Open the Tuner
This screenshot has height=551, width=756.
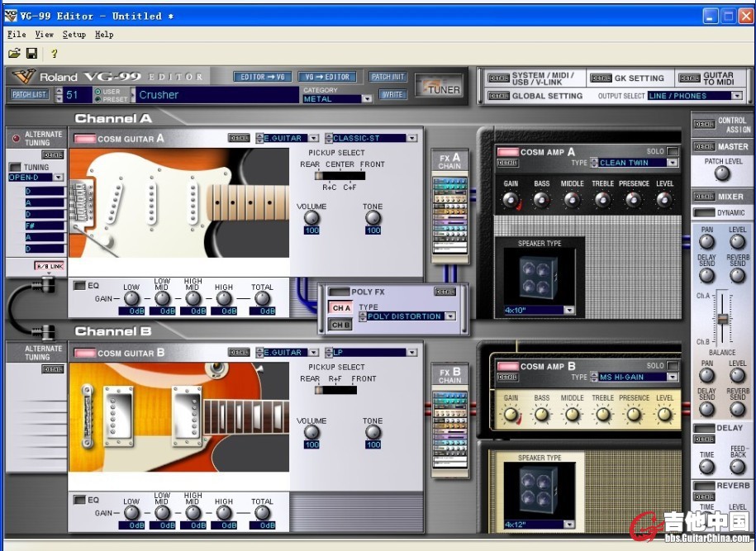439,86
